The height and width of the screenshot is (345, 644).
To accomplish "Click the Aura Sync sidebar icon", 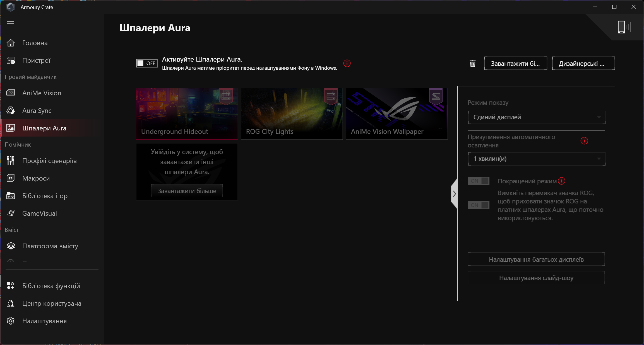I will (x=11, y=111).
